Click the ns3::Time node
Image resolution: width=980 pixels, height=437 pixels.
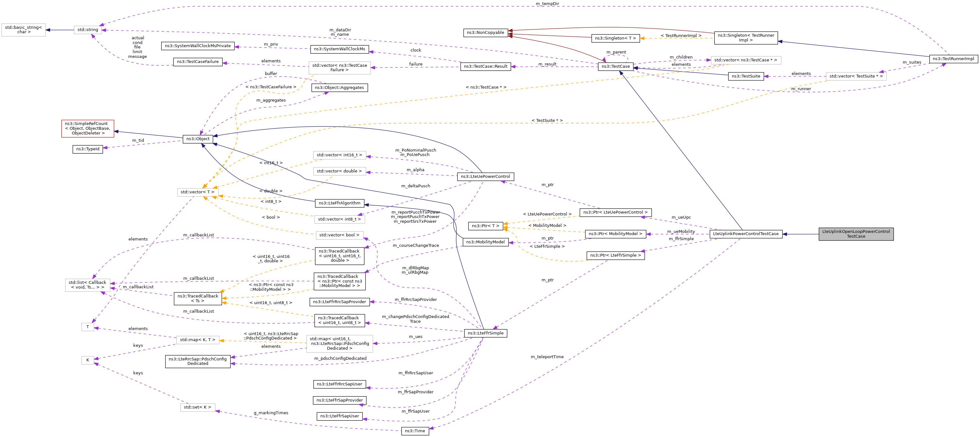pyautogui.click(x=415, y=431)
